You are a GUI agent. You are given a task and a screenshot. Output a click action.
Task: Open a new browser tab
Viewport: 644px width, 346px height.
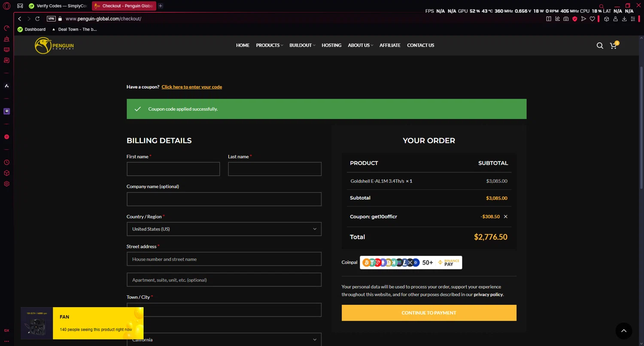[x=160, y=6]
